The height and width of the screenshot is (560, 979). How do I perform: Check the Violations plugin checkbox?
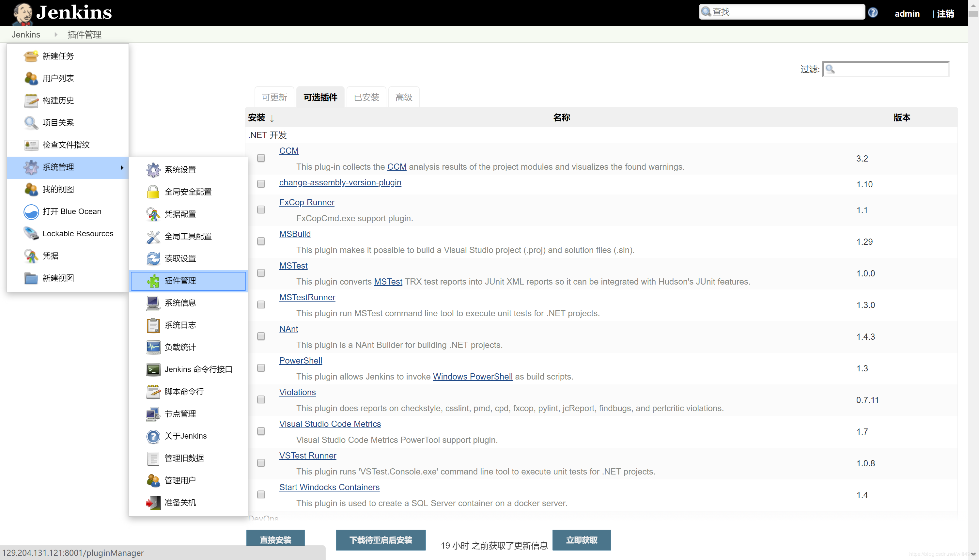261,400
